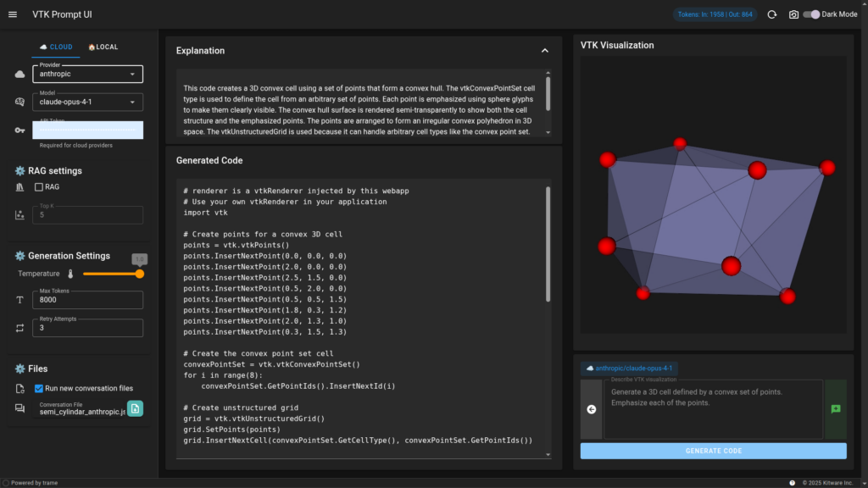Uncheck Run new conversation files

39,389
